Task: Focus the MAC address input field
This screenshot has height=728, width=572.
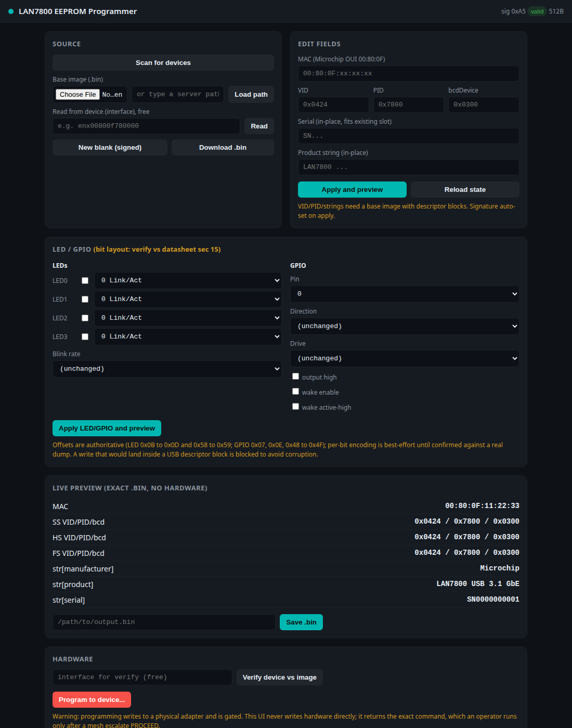Action: (x=408, y=73)
